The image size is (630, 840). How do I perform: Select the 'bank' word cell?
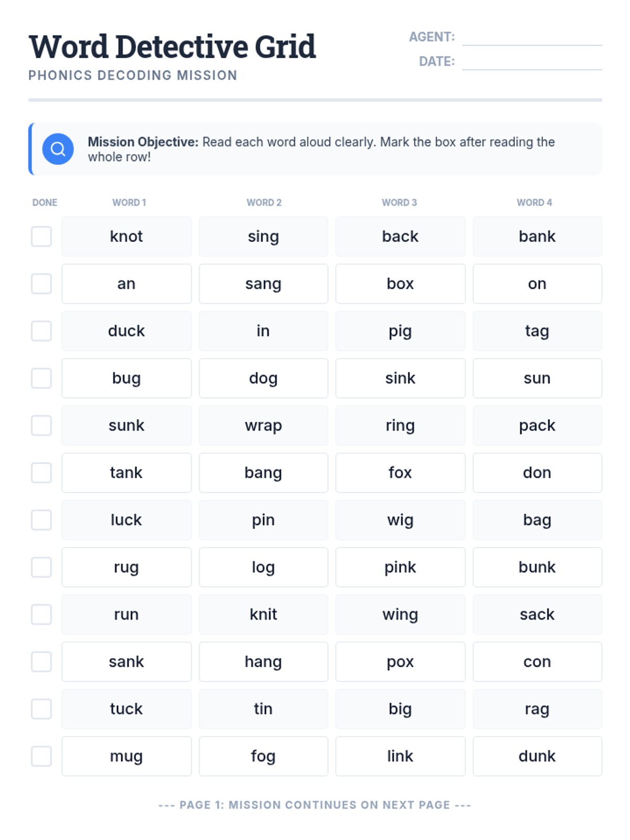pos(537,237)
